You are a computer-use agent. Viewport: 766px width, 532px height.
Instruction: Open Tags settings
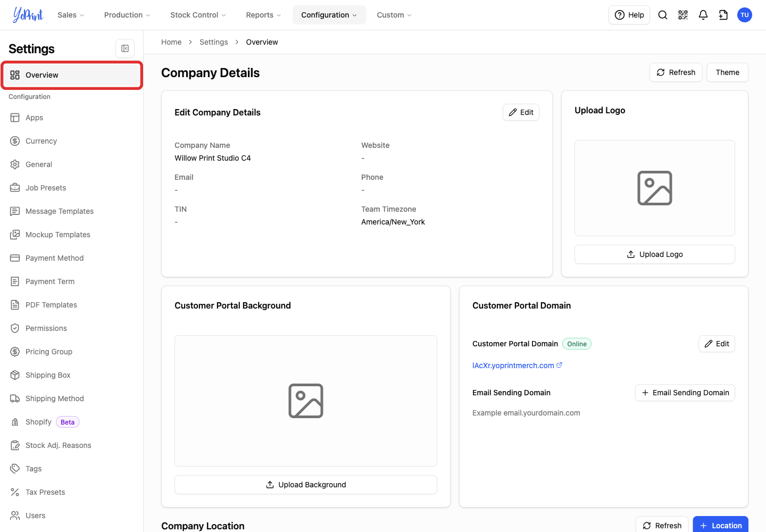click(x=71, y=469)
